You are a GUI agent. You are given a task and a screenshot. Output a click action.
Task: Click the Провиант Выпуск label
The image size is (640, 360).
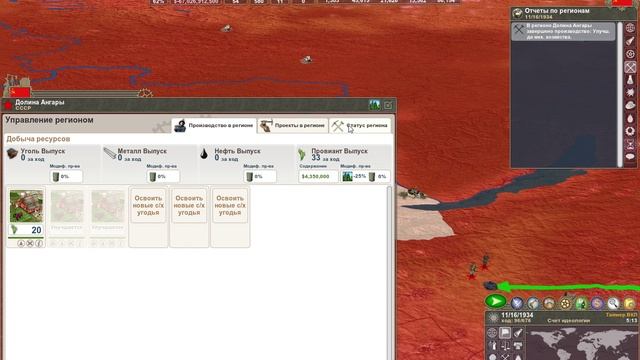tap(339, 151)
